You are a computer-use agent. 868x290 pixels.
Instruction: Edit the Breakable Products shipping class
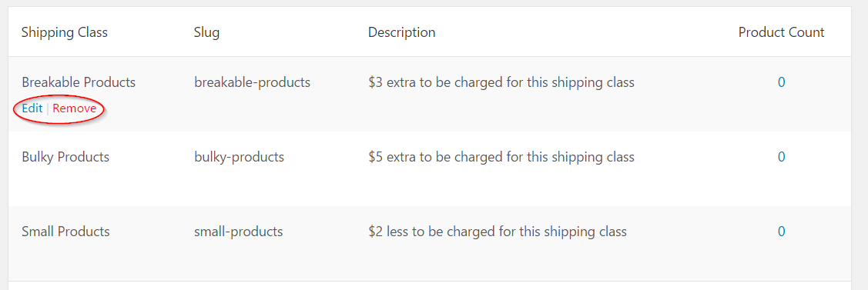tap(32, 108)
